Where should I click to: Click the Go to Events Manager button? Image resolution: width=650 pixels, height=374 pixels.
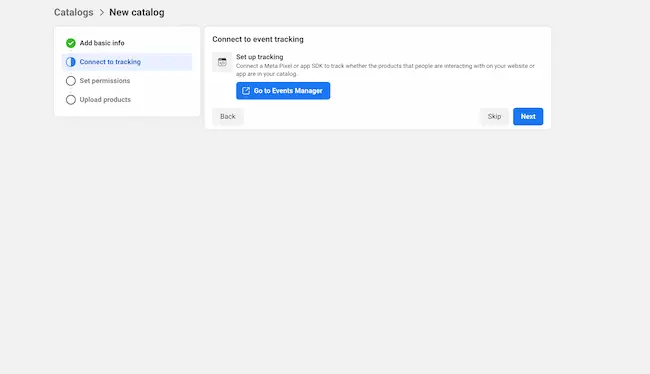[x=283, y=91]
